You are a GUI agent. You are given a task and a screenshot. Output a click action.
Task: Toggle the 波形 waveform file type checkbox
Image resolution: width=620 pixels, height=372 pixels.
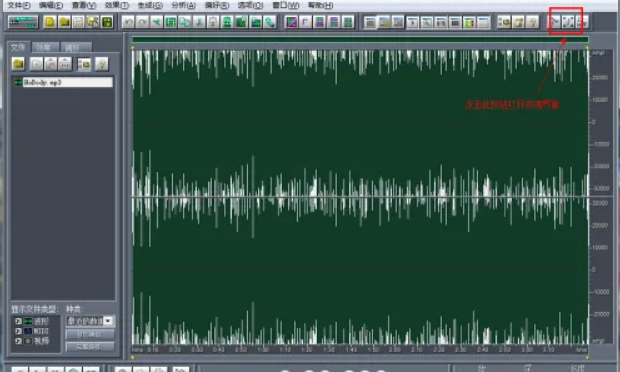point(18,321)
